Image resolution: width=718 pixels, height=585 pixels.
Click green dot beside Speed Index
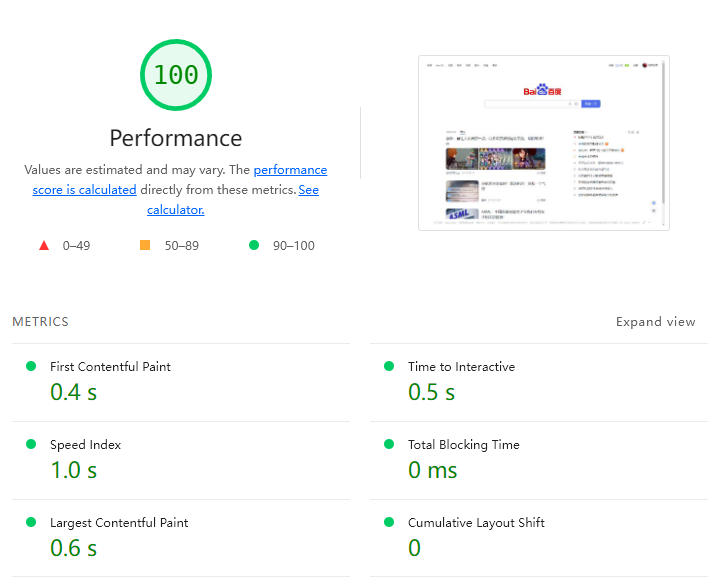pos(31,444)
